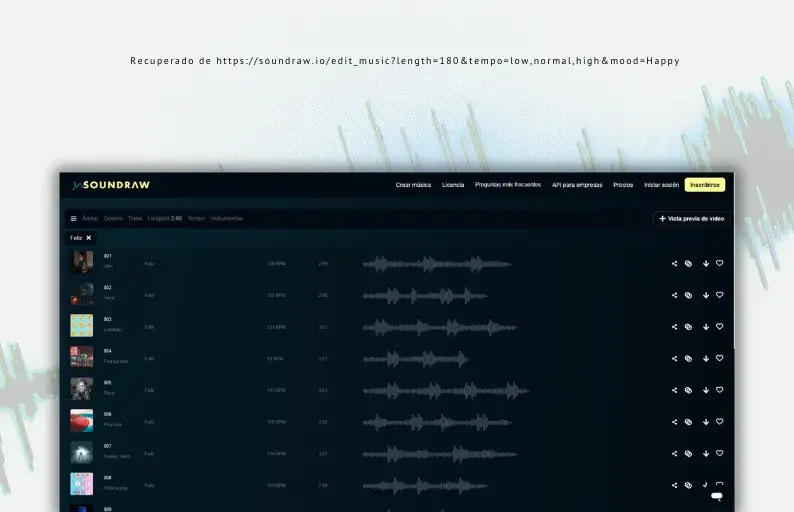Play track 008 via its thumbnail

[x=82, y=484]
